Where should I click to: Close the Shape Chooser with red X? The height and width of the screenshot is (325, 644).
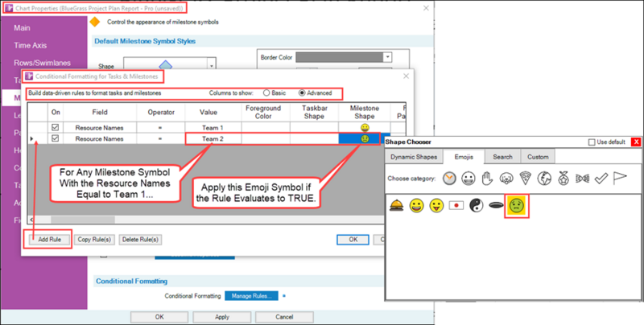point(636,142)
